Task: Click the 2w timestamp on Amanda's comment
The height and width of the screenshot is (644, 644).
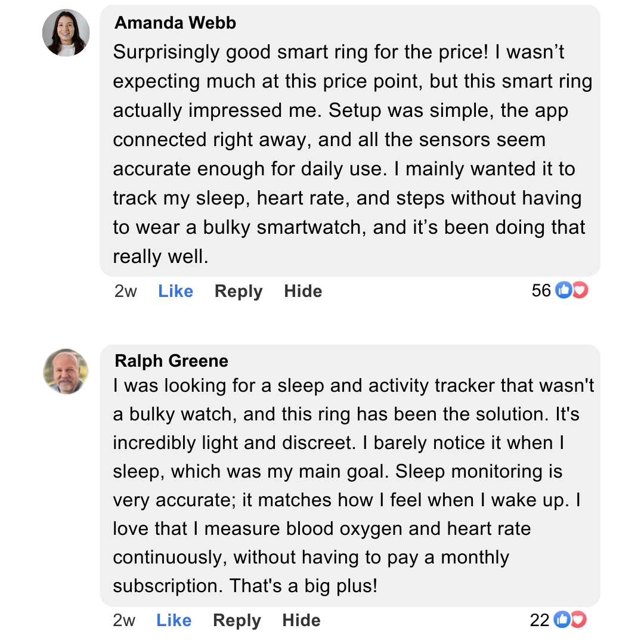Action: [125, 291]
